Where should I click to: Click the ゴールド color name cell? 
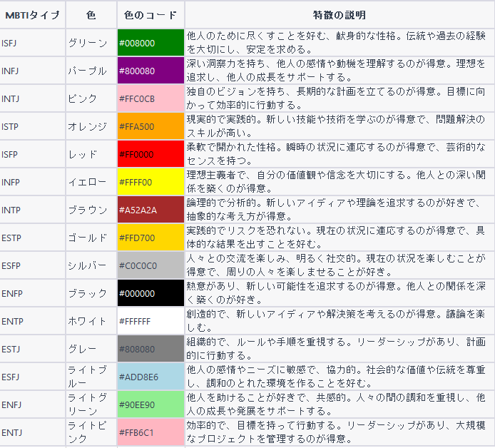[91, 238]
